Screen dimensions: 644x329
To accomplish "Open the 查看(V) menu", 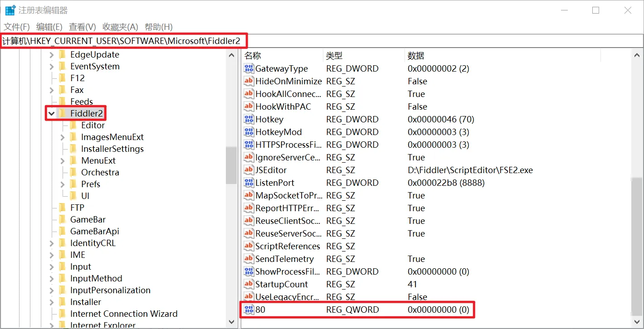I will pyautogui.click(x=82, y=27).
